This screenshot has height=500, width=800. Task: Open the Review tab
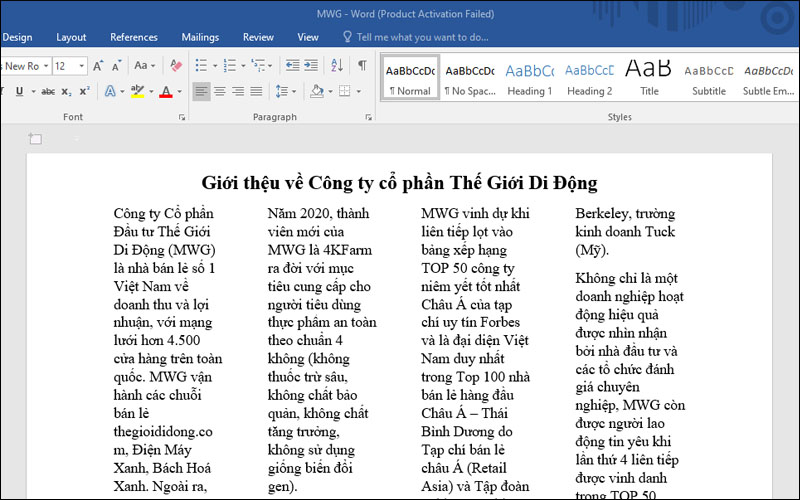pos(258,37)
